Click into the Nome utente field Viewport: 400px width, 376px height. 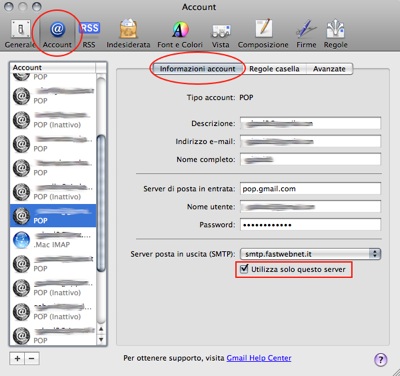click(311, 207)
